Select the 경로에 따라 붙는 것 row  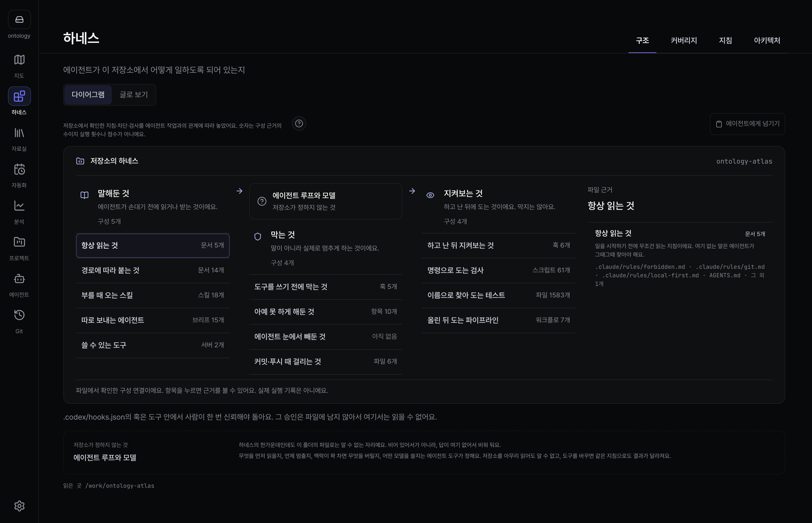[153, 270]
